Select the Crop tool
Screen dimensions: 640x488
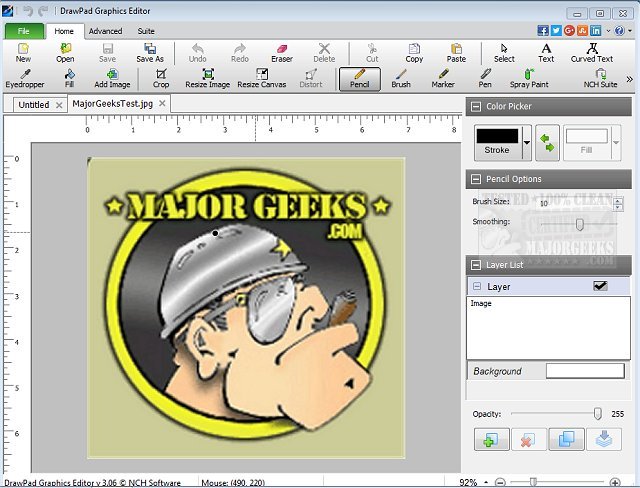click(161, 79)
